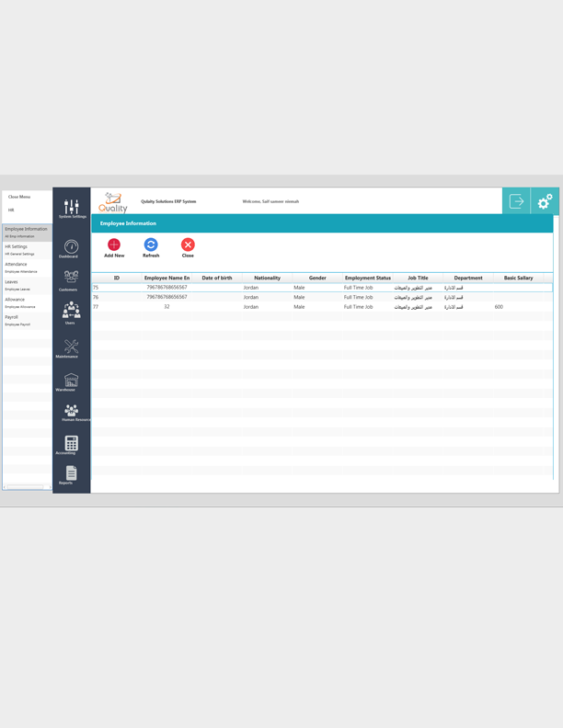Select the row with ID 75
Viewport: 563px width, 728px height.
(322, 288)
